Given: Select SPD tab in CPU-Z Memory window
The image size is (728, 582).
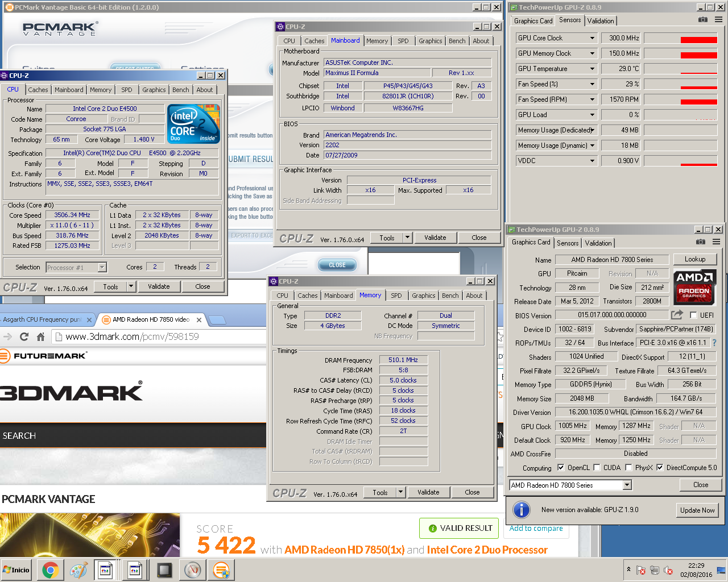Looking at the screenshot, I should coord(396,296).
